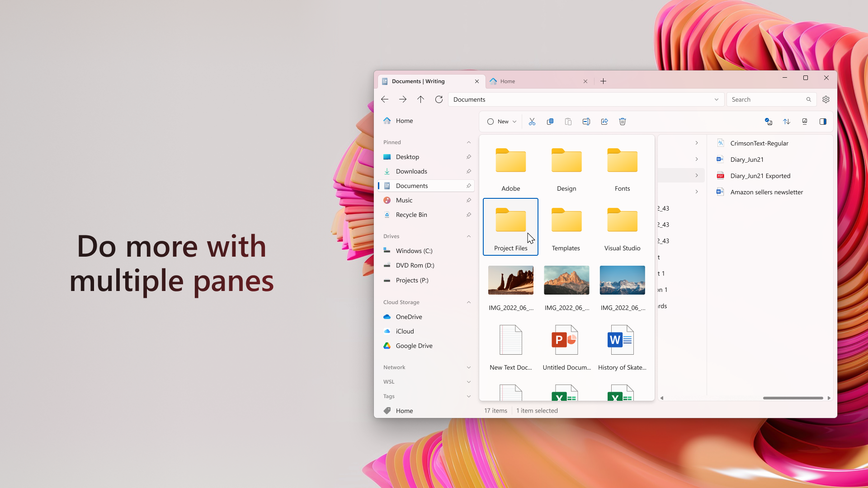Click the Cut scissors icon
The height and width of the screenshot is (488, 868).
pos(532,122)
